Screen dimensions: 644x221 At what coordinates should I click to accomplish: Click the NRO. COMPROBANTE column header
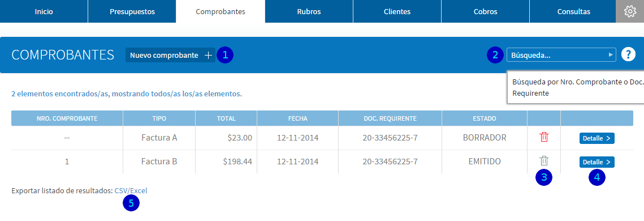pyautogui.click(x=67, y=118)
